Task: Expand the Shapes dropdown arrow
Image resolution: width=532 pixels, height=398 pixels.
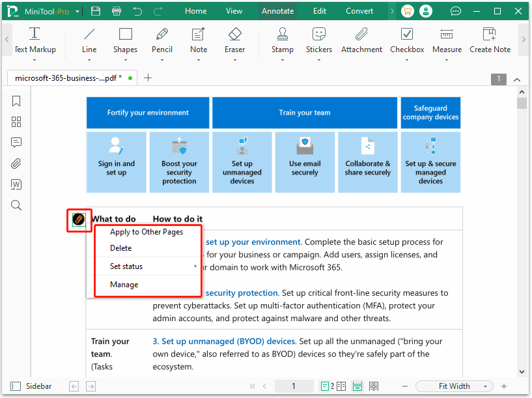Action: 125,60
